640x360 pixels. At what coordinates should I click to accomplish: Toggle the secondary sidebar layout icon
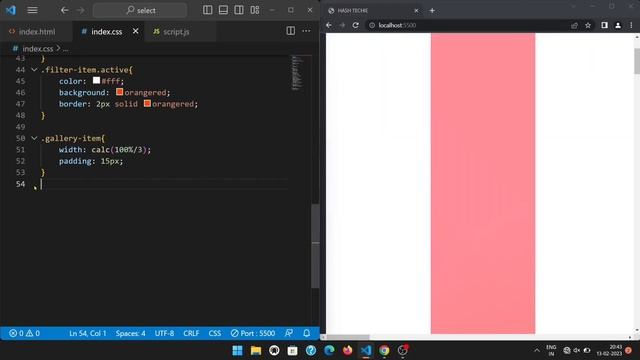point(239,10)
